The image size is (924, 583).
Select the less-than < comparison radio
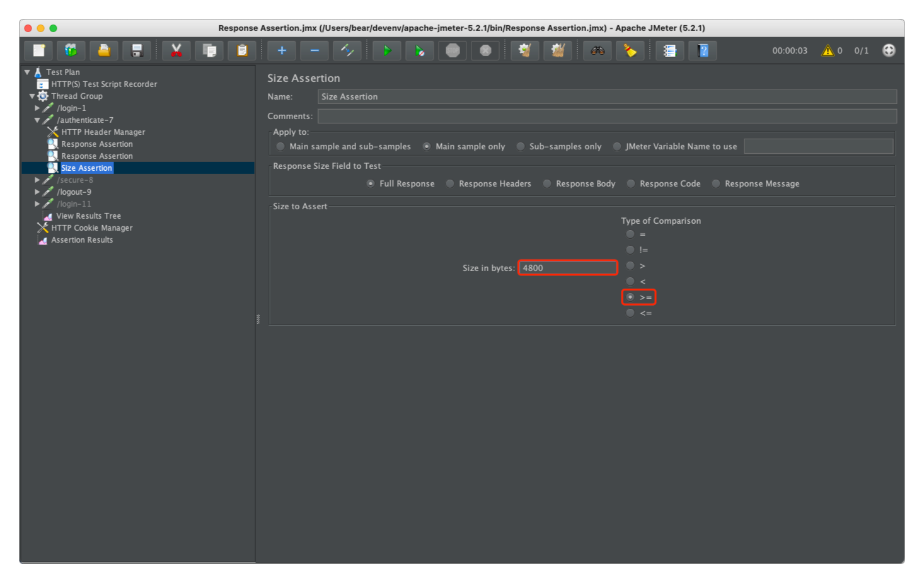(630, 281)
